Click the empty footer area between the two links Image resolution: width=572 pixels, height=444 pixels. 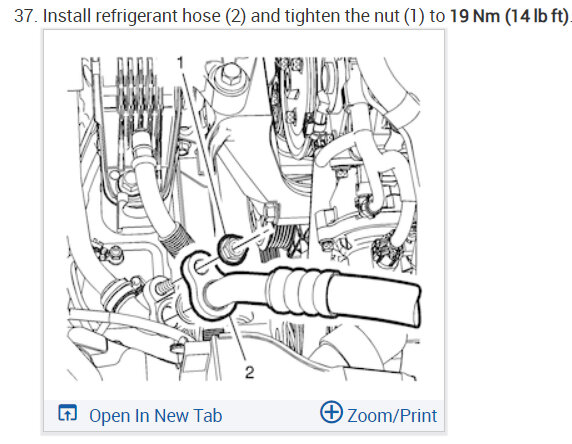click(x=271, y=416)
